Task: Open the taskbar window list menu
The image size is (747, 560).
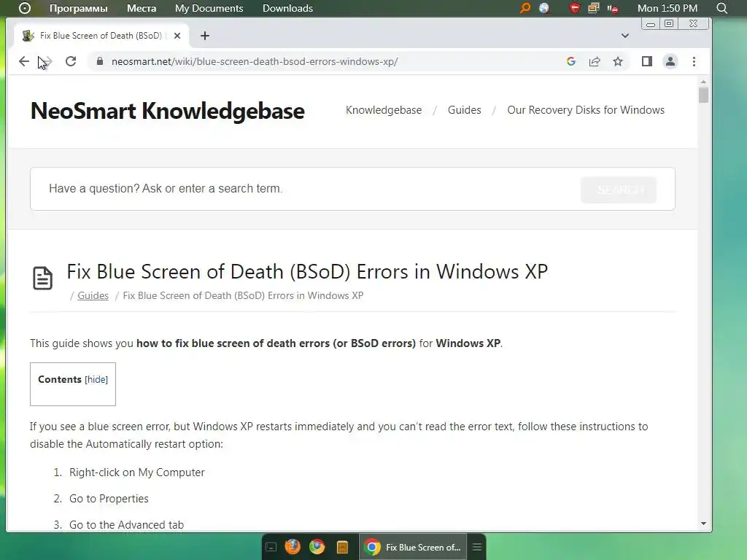Action: pyautogui.click(x=477, y=547)
